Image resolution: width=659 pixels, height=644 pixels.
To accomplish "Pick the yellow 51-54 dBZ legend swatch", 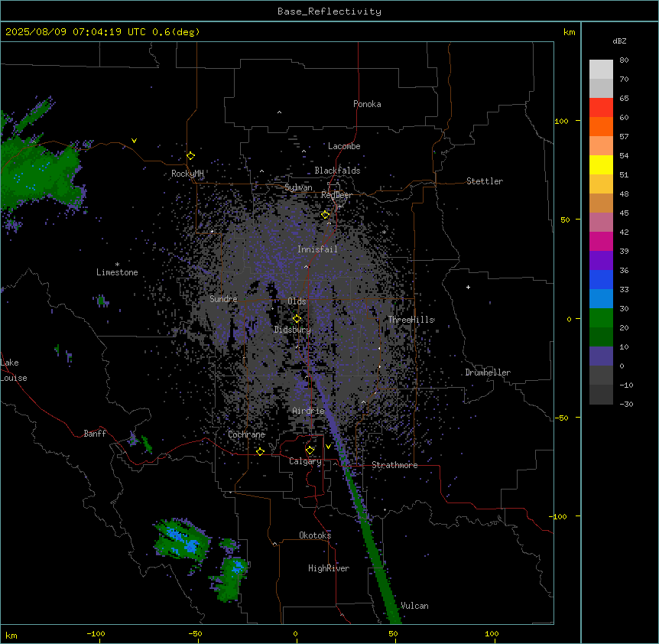I will tap(601, 164).
